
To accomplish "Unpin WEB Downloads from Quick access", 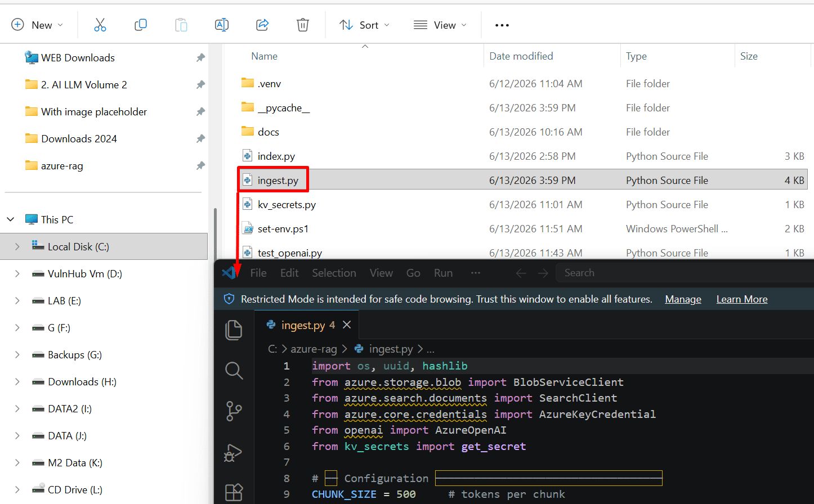I will [200, 58].
